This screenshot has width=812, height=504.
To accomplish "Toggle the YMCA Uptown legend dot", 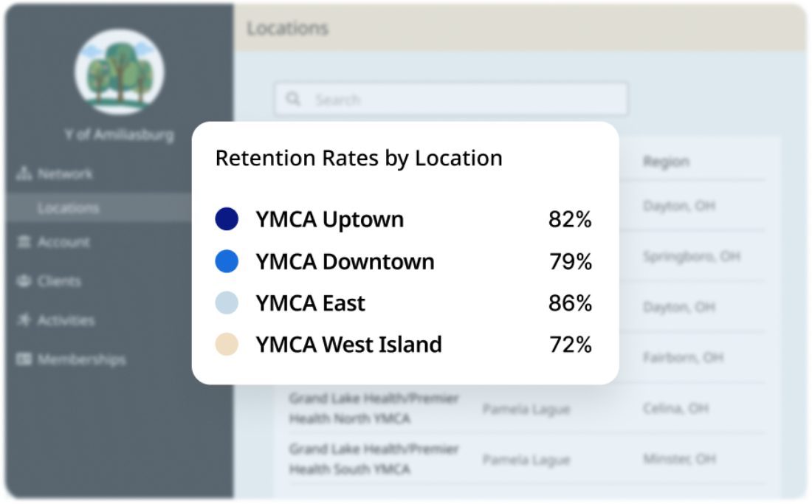I will [x=227, y=219].
